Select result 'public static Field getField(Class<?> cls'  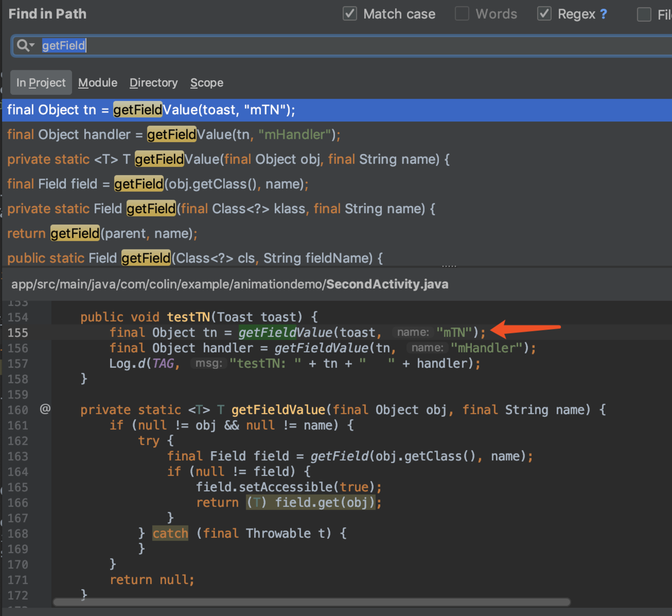coord(337,258)
